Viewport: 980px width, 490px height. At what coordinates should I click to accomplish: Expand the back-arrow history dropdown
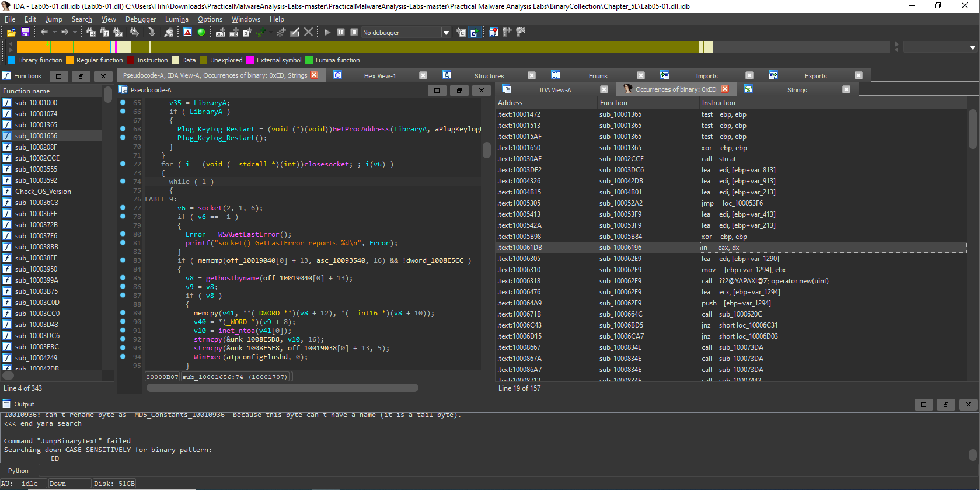[x=54, y=33]
